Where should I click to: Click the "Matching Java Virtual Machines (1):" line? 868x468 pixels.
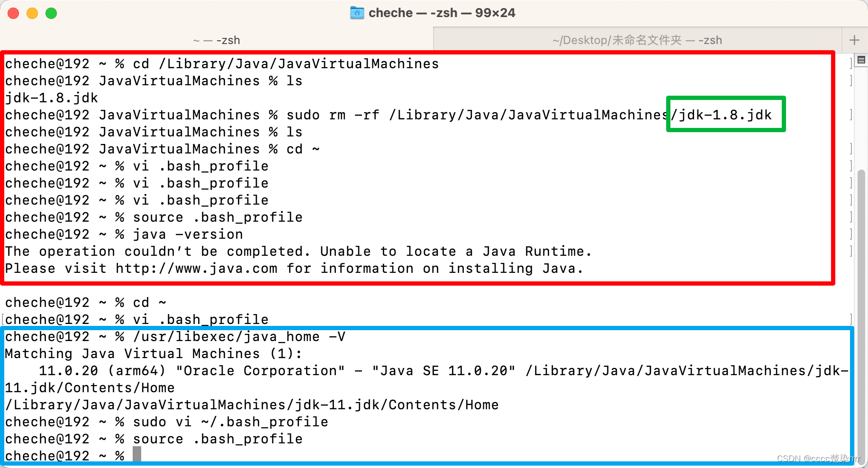click(x=154, y=354)
